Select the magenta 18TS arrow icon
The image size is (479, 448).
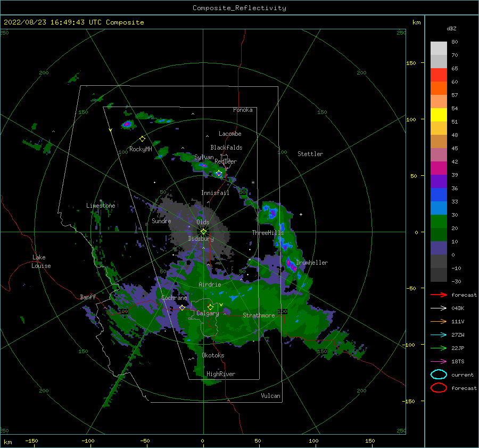point(439,362)
